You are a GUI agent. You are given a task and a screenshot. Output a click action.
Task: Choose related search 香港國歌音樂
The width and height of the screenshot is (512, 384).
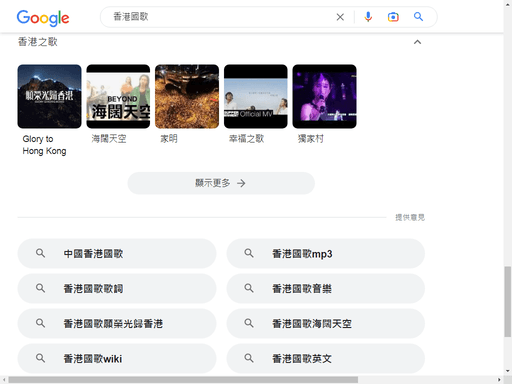[x=326, y=289]
